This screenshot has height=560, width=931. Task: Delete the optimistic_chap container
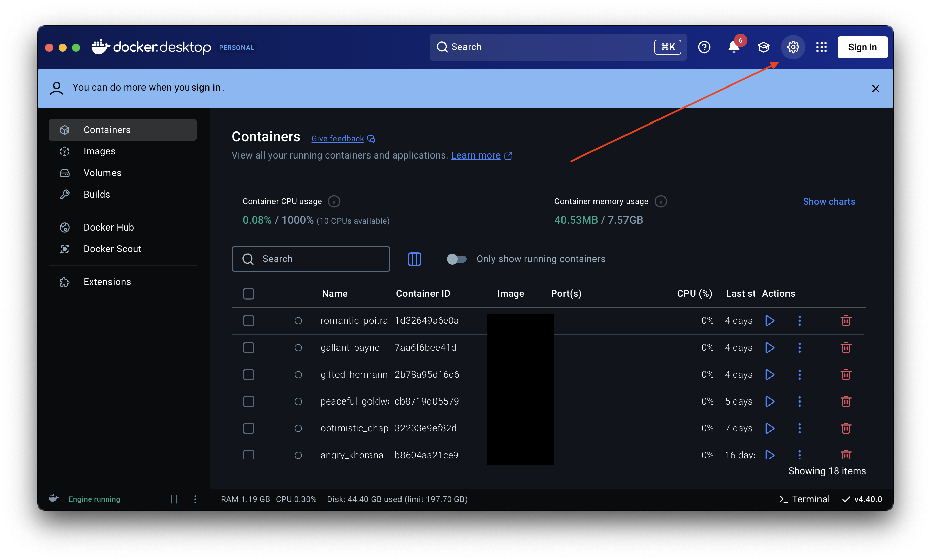click(x=846, y=428)
